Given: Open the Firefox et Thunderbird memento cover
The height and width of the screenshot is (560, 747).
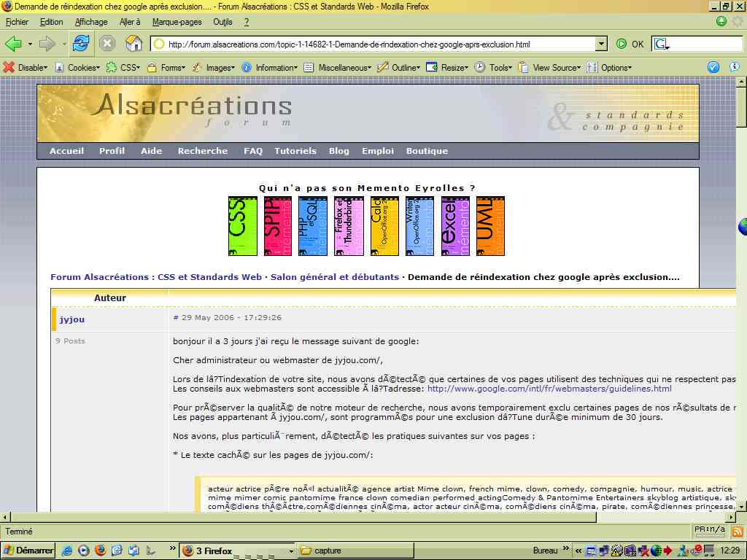Looking at the screenshot, I should (348, 226).
